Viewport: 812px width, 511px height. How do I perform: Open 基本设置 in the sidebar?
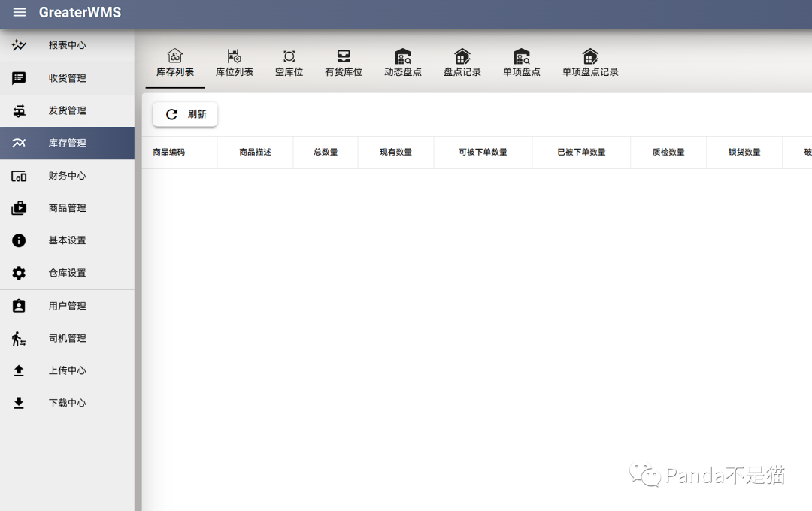pos(68,240)
